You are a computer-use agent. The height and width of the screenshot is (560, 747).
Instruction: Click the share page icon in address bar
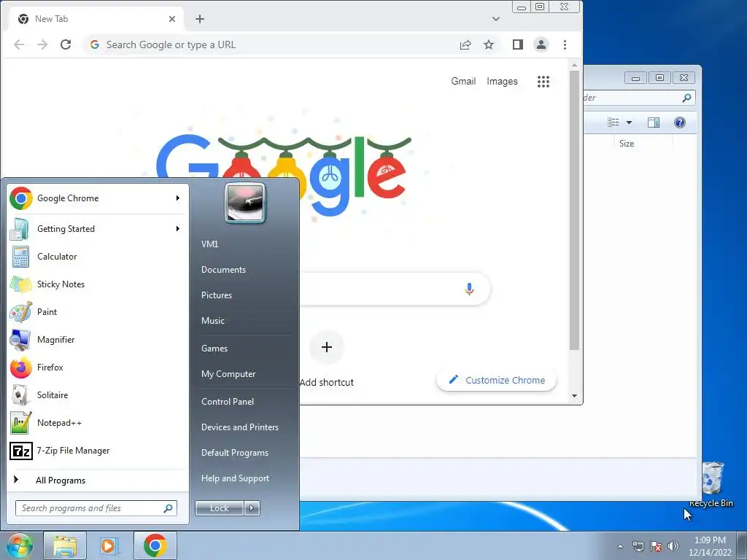(465, 44)
